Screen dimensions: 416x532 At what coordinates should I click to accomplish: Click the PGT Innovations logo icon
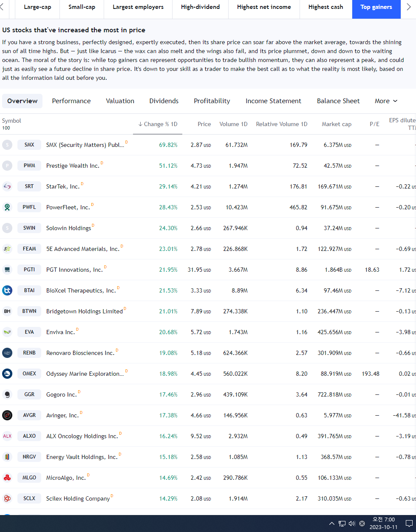pyautogui.click(x=7, y=270)
